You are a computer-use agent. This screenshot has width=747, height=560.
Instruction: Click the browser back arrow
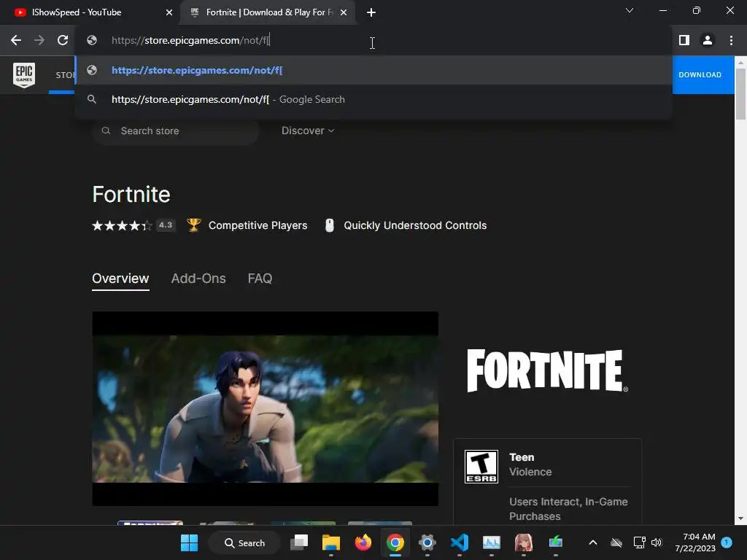(16, 41)
